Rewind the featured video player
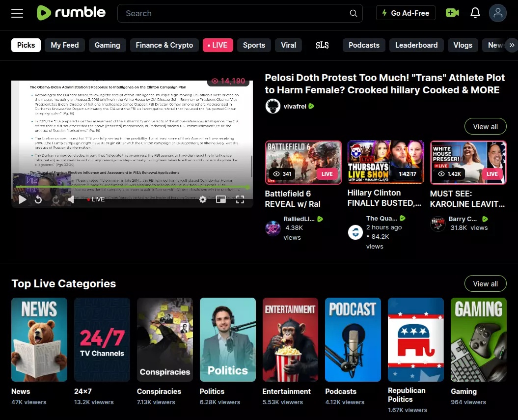Viewport: 518px width, 420px height. pos(38,199)
